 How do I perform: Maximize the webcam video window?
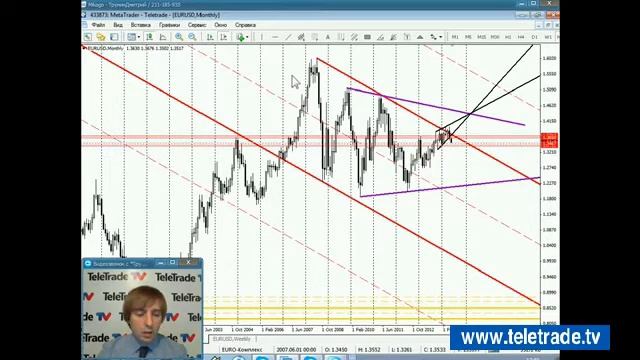coord(173,262)
